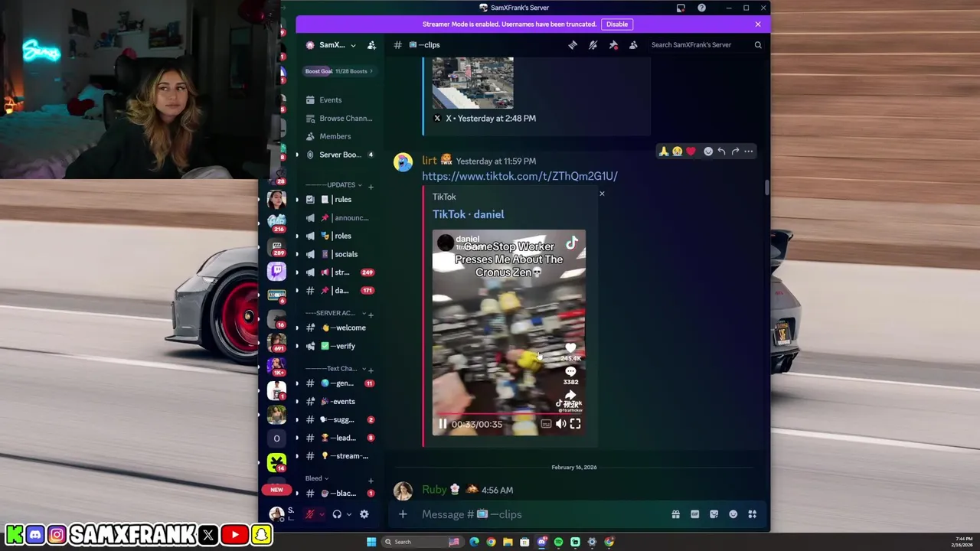Image resolution: width=980 pixels, height=551 pixels.
Task: Collapse the Bleed category
Action: (x=316, y=479)
